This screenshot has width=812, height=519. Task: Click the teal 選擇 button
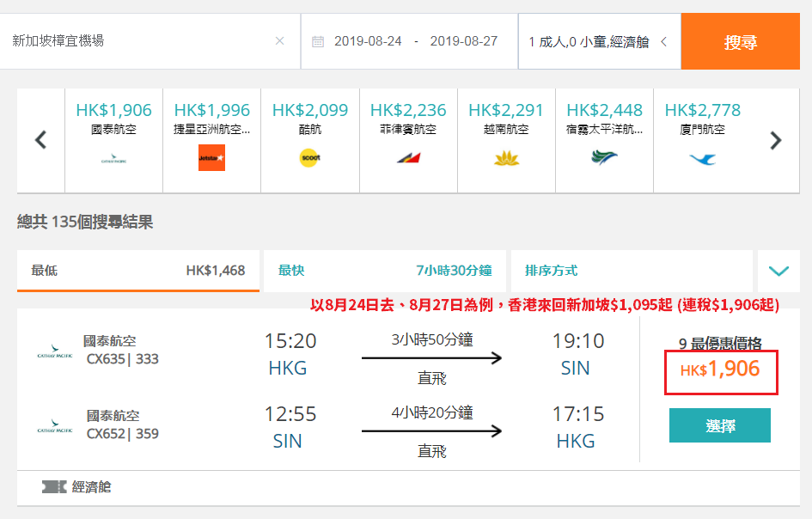720,425
